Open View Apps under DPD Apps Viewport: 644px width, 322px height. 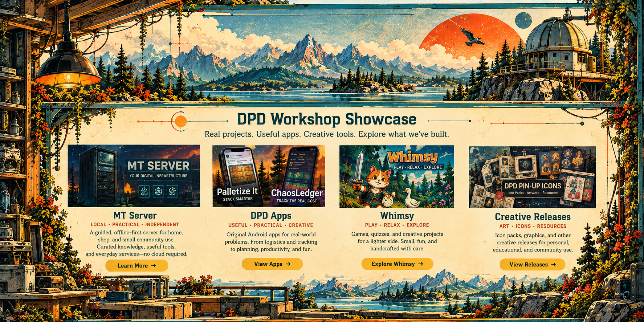pos(272,264)
